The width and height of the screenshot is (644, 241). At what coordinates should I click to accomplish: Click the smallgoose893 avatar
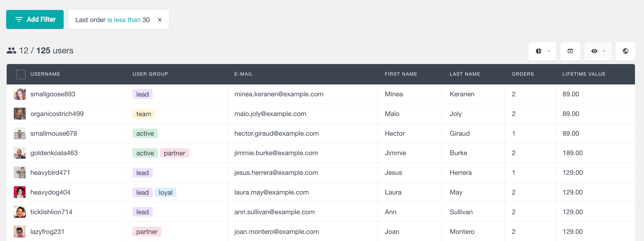click(20, 94)
